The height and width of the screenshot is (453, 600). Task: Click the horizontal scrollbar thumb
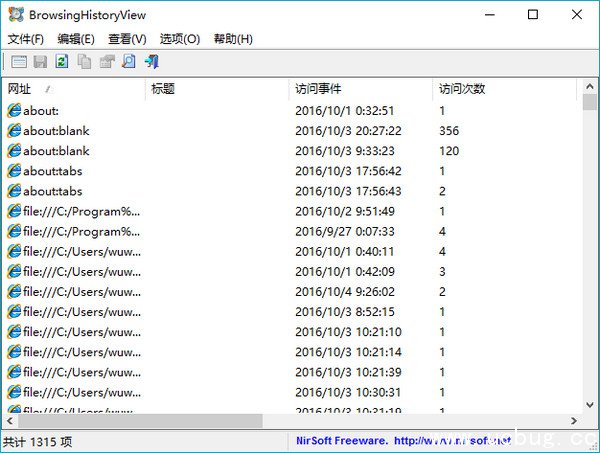coord(140,421)
